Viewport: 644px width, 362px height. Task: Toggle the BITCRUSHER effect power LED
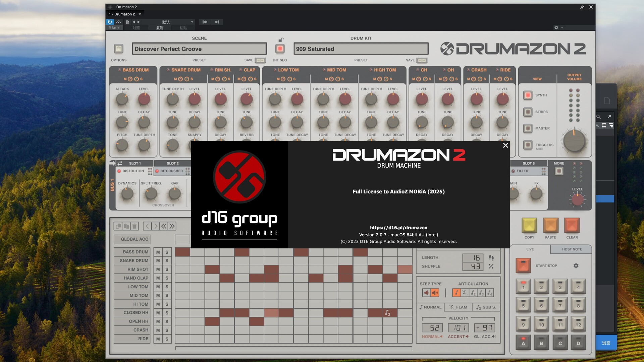click(x=157, y=171)
